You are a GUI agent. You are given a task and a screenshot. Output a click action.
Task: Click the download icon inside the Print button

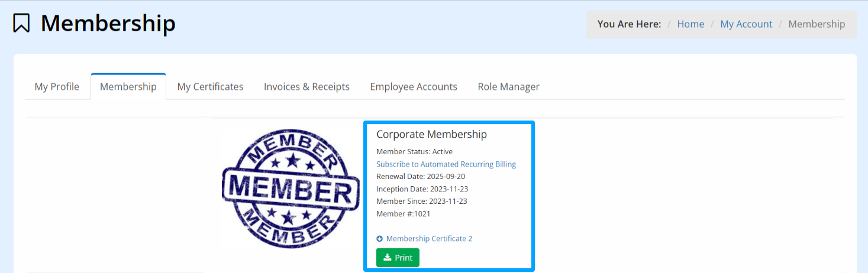coord(388,258)
